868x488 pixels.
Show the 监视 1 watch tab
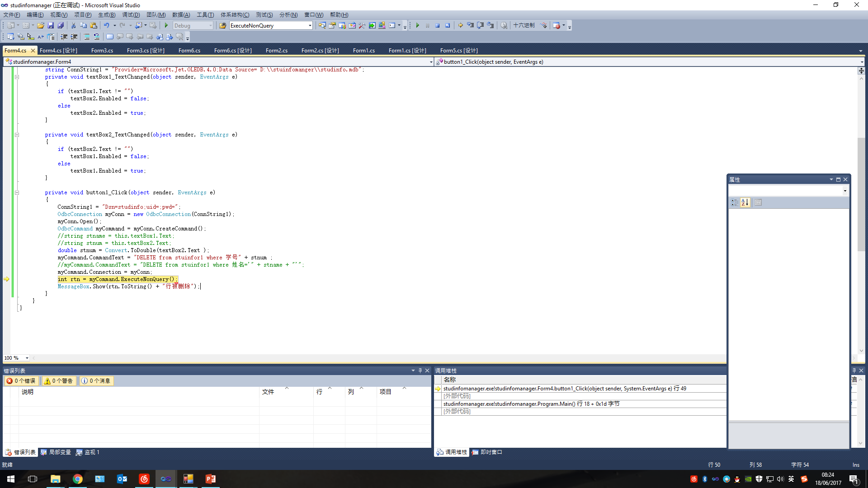click(88, 452)
